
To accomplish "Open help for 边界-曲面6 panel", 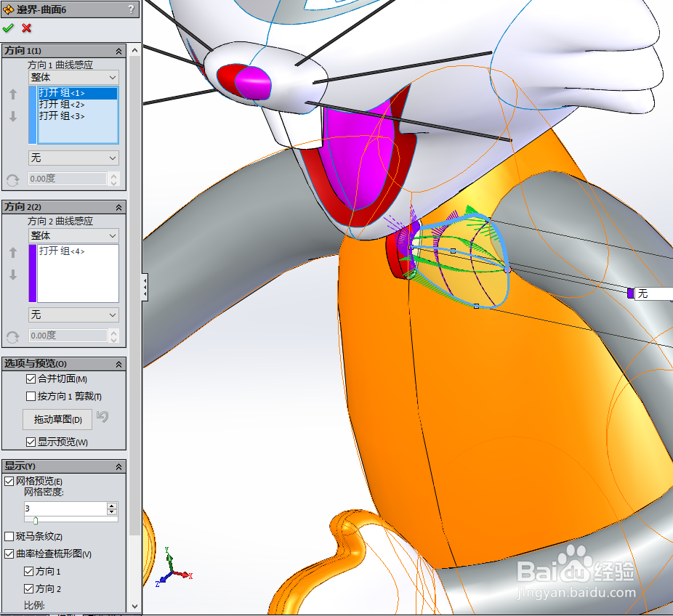I will point(132,9).
